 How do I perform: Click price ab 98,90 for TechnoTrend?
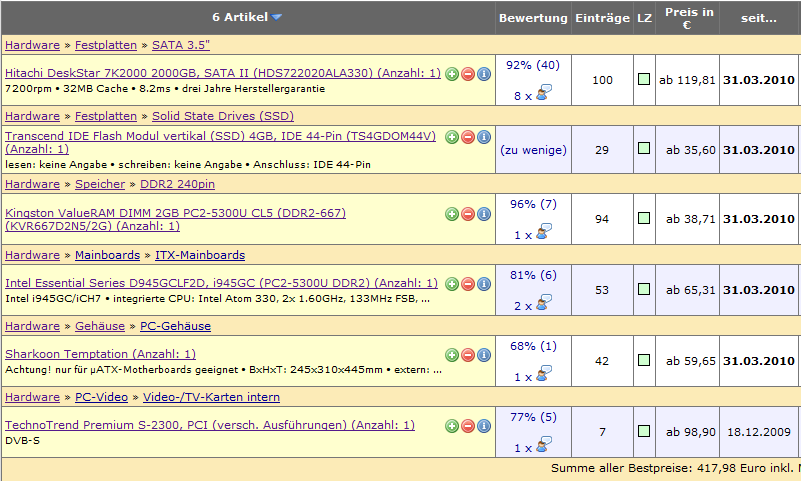coord(691,432)
